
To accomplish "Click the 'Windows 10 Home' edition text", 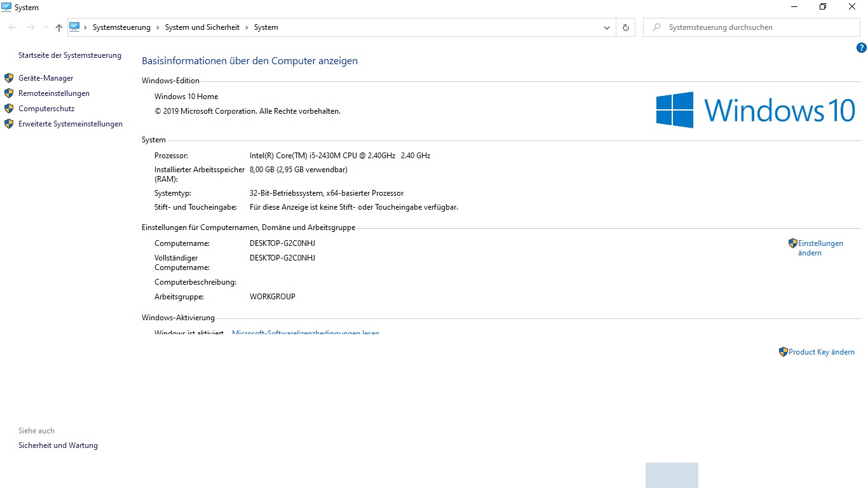I will 186,97.
